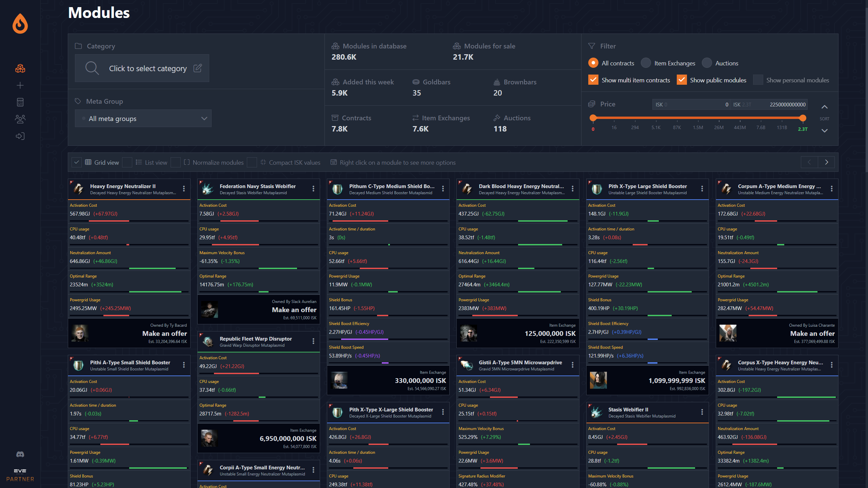The width and height of the screenshot is (868, 488).
Task: Open the users group sidebar icon
Action: click(x=20, y=119)
